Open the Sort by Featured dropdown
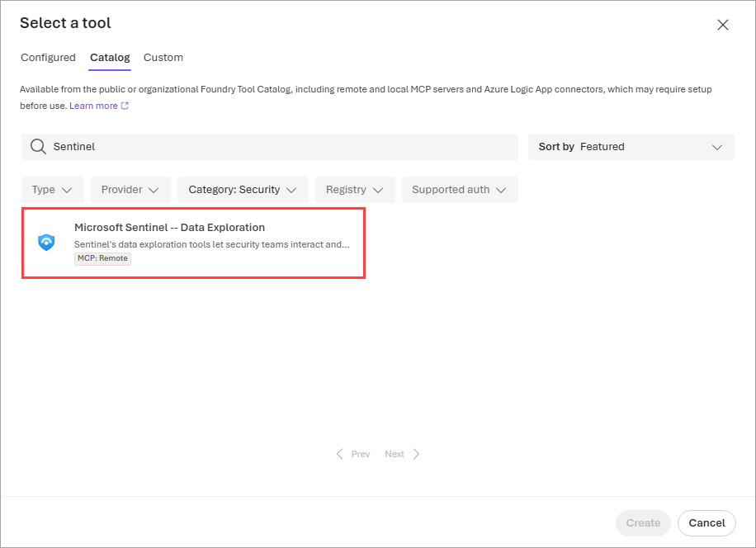This screenshot has width=756, height=548. [631, 147]
